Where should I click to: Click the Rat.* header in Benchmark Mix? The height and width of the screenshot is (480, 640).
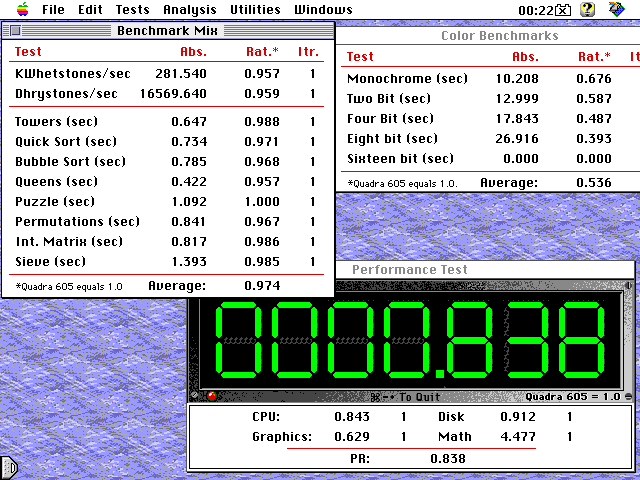[262, 52]
